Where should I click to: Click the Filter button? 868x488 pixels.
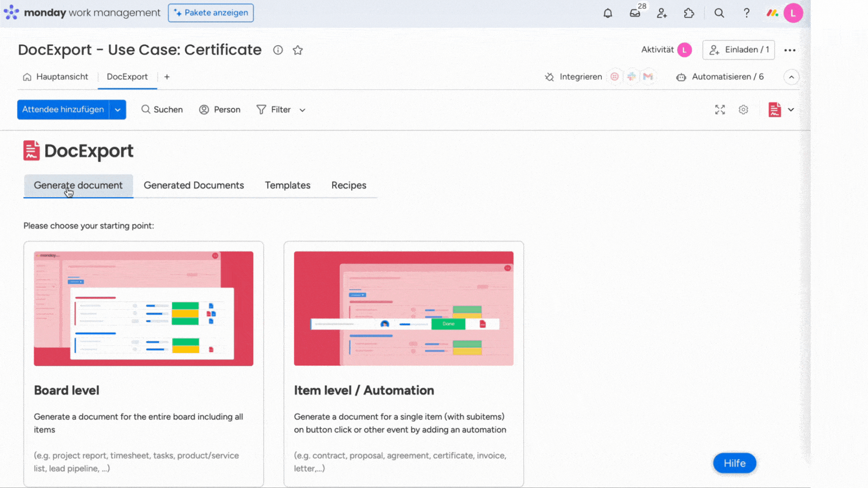[x=274, y=109]
